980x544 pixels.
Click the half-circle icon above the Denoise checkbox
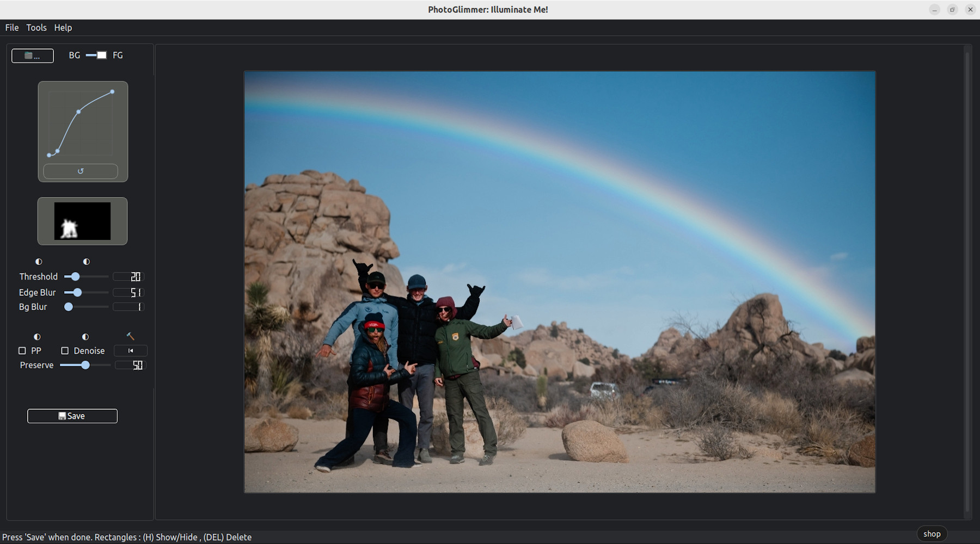click(x=85, y=337)
